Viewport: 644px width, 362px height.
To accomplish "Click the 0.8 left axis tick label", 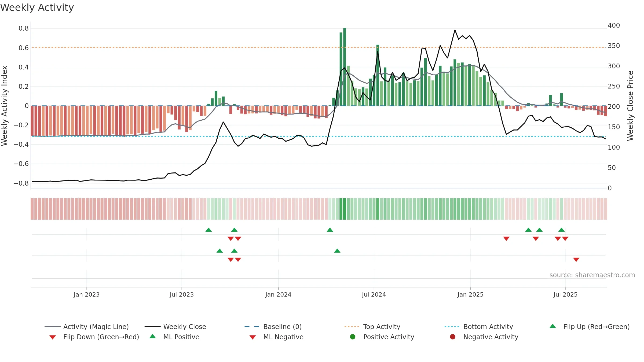I will click(x=24, y=28).
